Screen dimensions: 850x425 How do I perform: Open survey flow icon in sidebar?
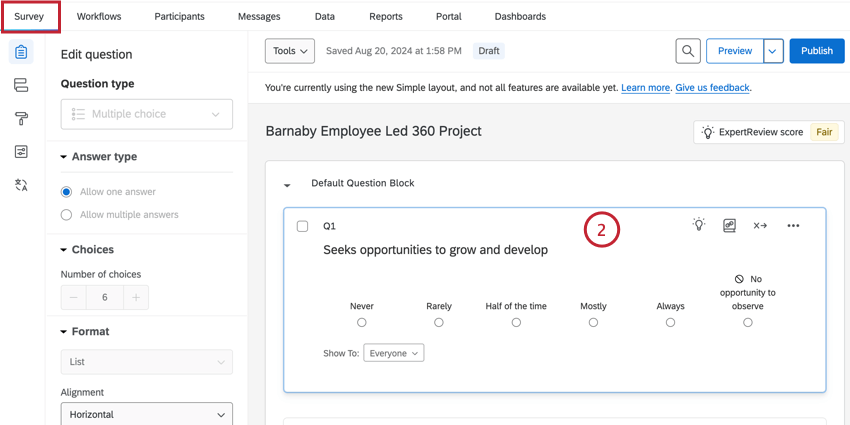(21, 86)
